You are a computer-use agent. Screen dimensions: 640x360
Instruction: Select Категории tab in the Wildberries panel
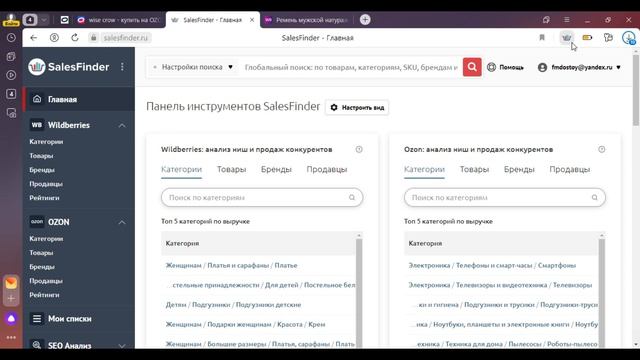point(181,169)
